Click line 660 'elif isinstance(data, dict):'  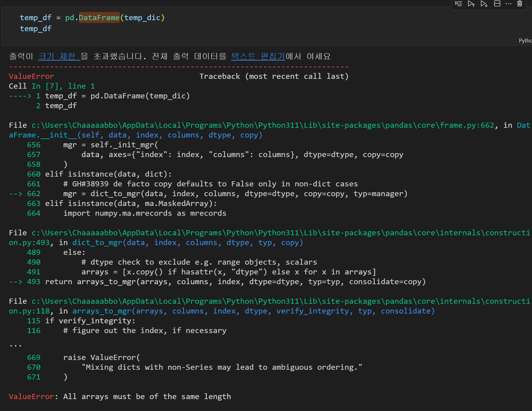[x=108, y=174]
